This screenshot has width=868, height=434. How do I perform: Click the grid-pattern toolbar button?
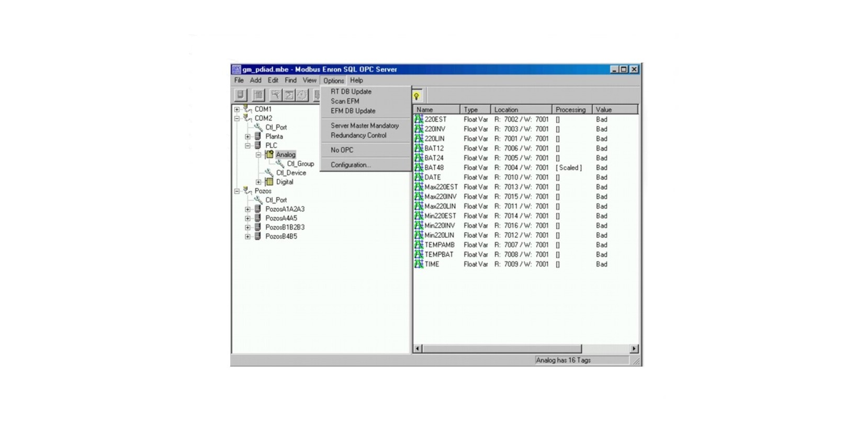coord(258,95)
